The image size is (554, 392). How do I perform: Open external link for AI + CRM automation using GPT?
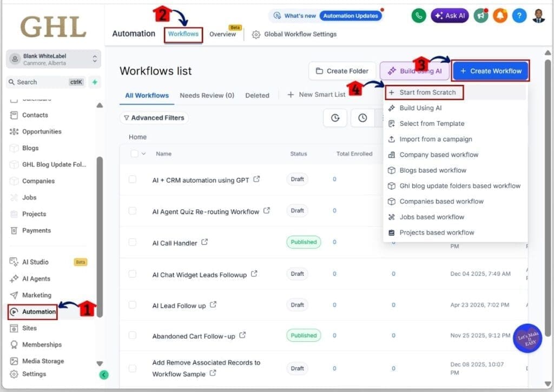point(256,180)
